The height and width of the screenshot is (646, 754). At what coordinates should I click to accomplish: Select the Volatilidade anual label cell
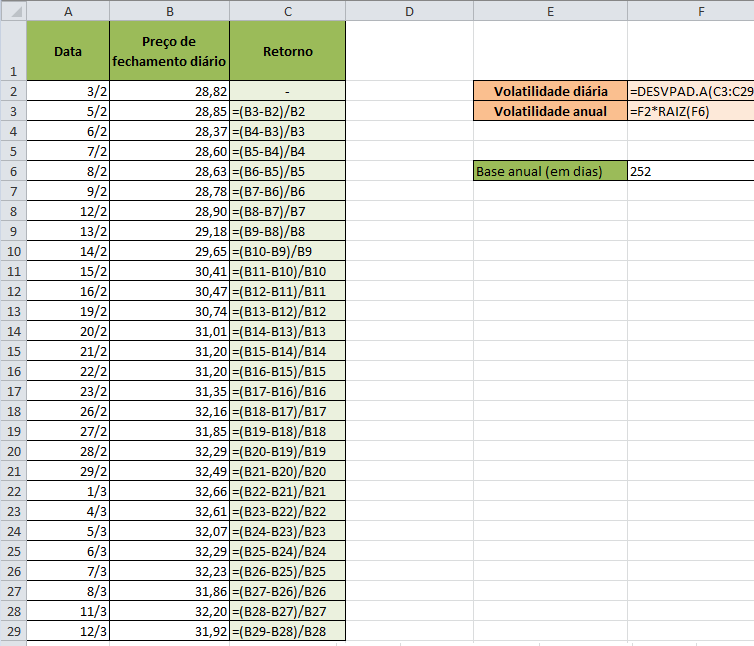[x=550, y=111]
